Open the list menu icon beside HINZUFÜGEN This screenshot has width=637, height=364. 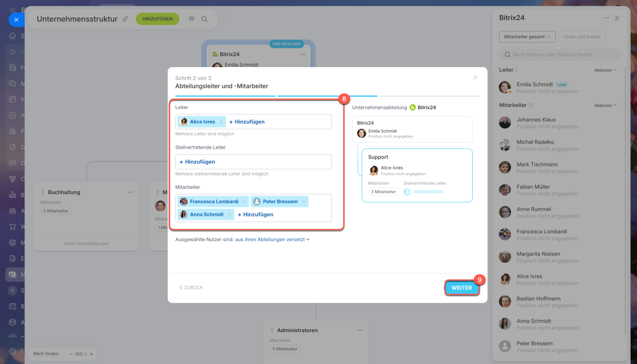click(x=192, y=19)
